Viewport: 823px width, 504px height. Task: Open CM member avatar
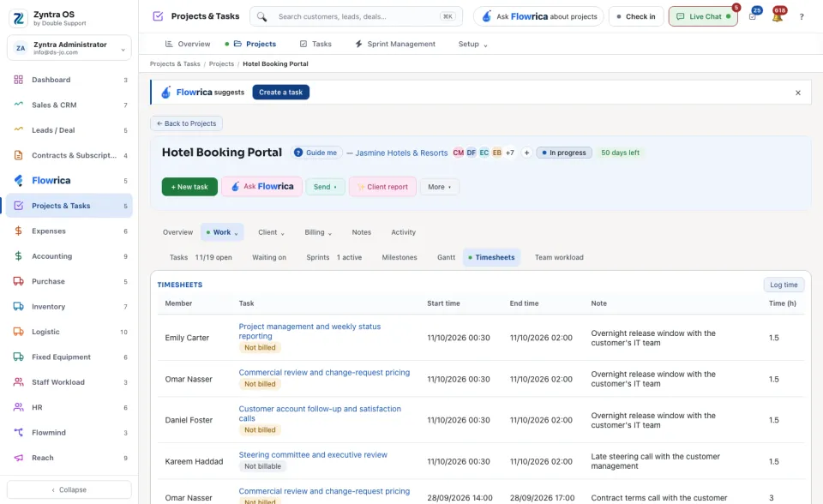pyautogui.click(x=458, y=153)
